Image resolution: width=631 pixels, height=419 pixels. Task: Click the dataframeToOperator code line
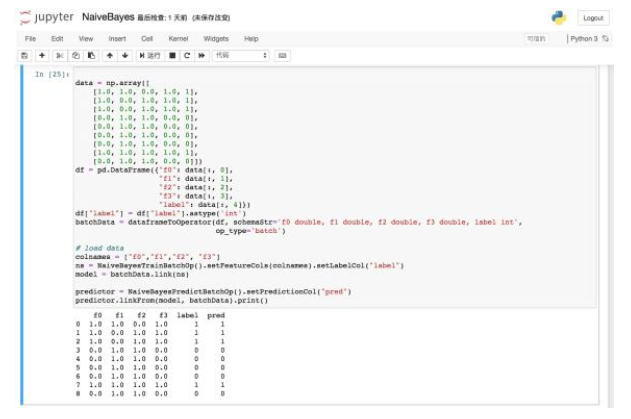point(298,222)
